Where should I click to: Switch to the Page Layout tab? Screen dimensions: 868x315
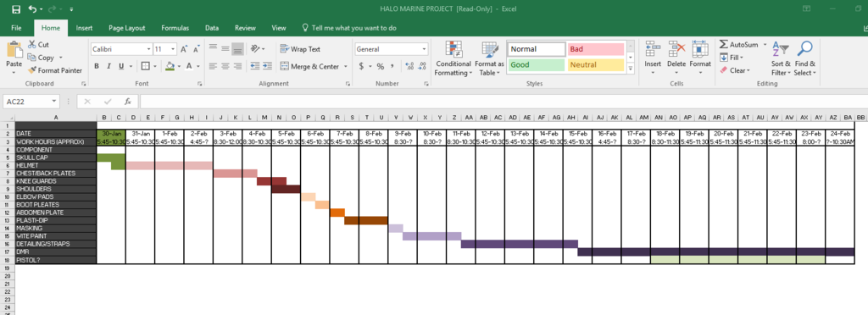point(127,28)
